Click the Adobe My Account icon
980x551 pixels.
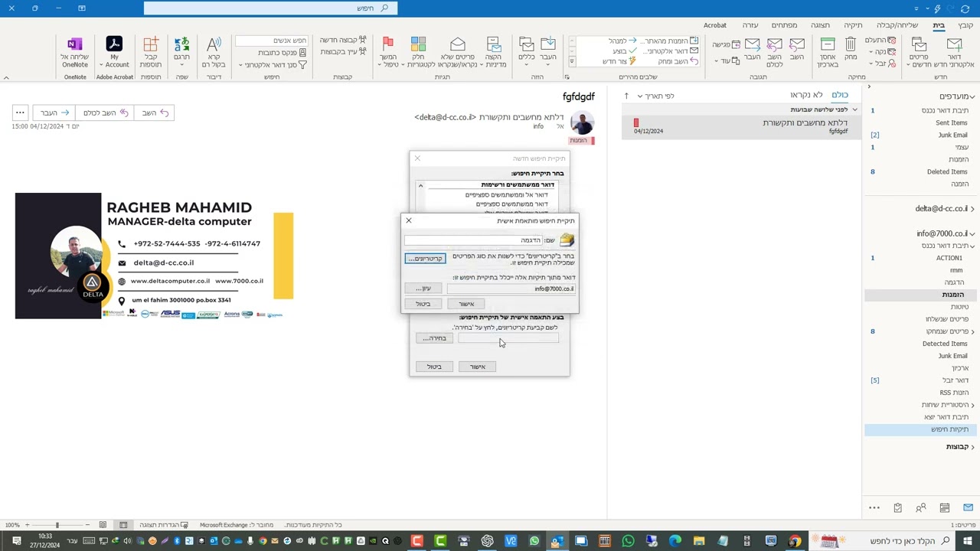point(114,44)
